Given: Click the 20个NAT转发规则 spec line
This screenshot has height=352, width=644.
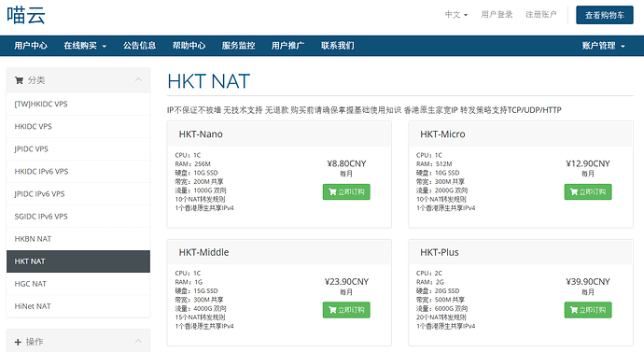Looking at the screenshot, I should pos(441,317).
